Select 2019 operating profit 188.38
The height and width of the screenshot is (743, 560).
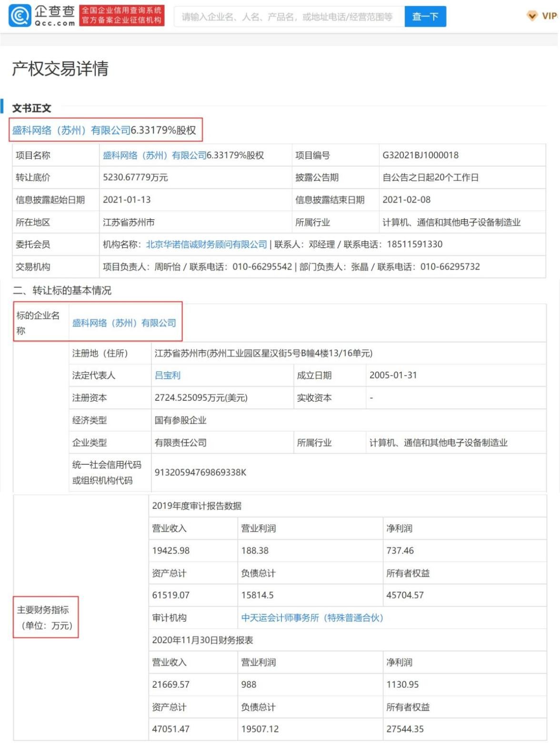pyautogui.click(x=255, y=551)
